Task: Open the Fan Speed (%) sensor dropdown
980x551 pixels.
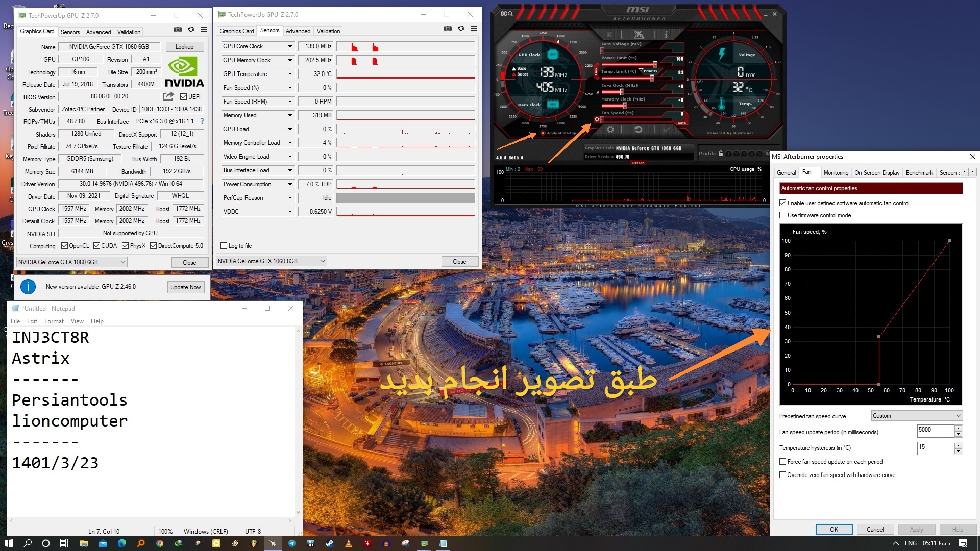Action: point(290,88)
